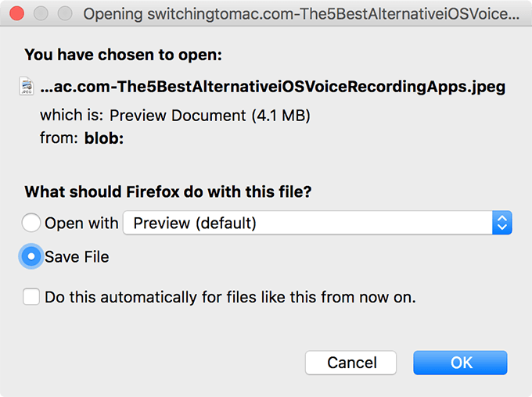The image size is (532, 397).
Task: Click the minimize button in the title bar
Action: pos(41,14)
